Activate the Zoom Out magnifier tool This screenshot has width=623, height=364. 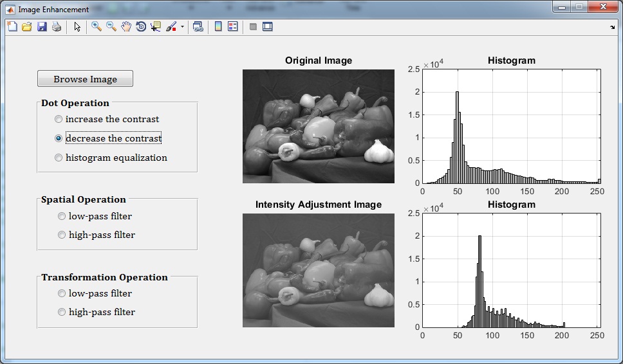pos(111,26)
